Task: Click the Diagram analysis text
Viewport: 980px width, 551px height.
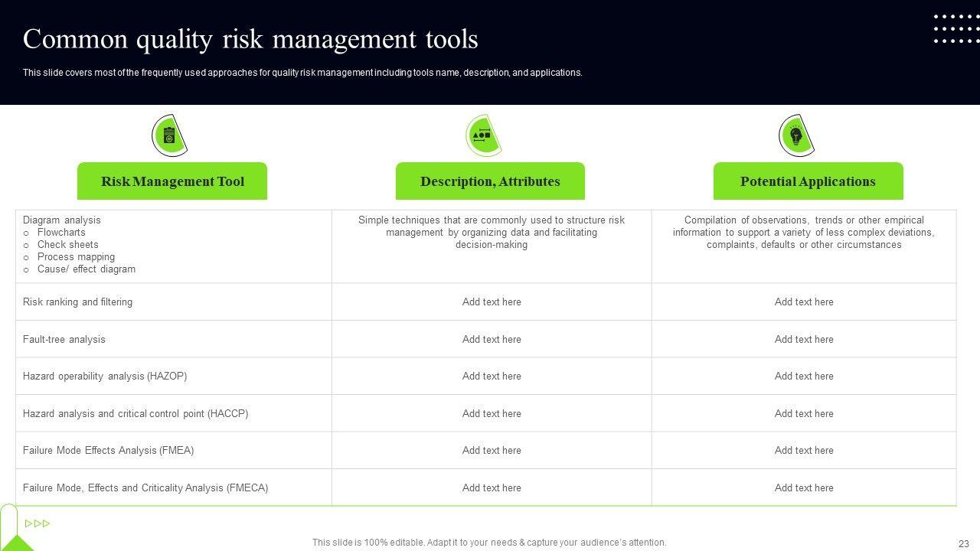Action: click(x=61, y=220)
